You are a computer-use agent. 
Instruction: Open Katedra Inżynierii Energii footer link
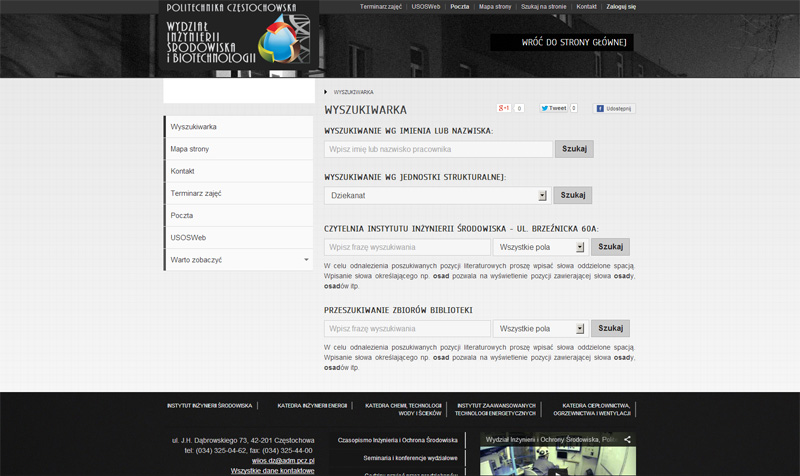[x=312, y=406]
